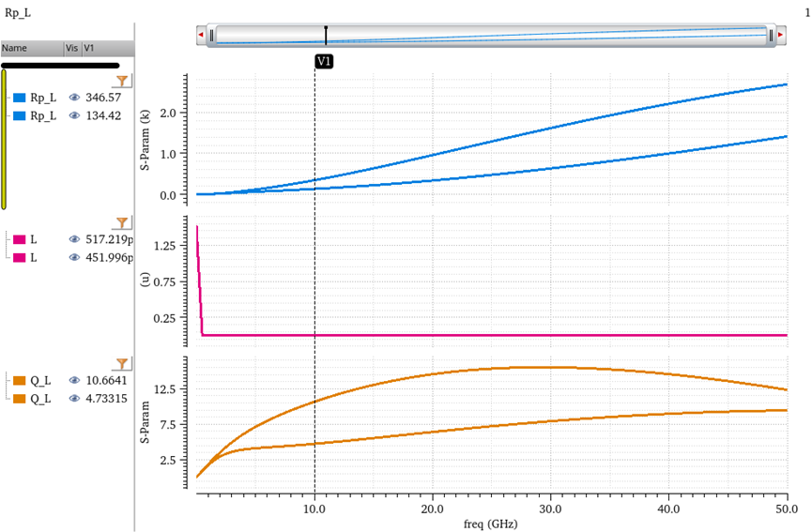Toggle eye icon for Q_L trace 4.73315
The image size is (812, 532).
74,399
